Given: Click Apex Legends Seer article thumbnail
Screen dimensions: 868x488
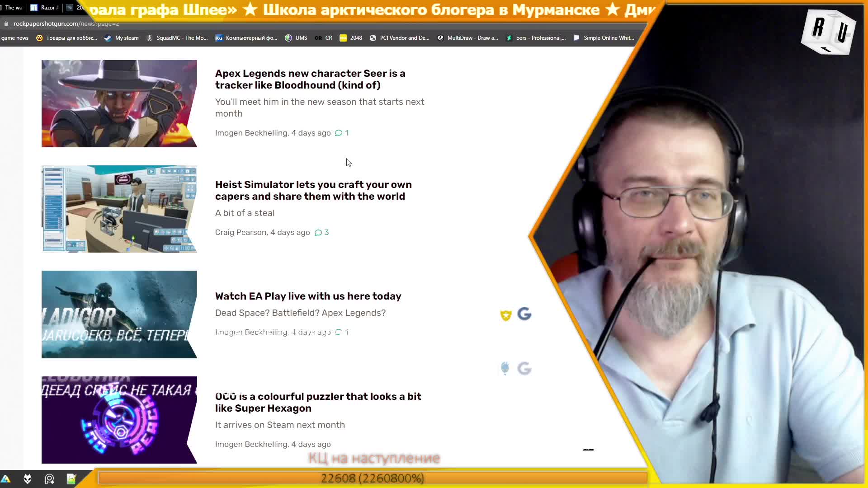Looking at the screenshot, I should [119, 103].
